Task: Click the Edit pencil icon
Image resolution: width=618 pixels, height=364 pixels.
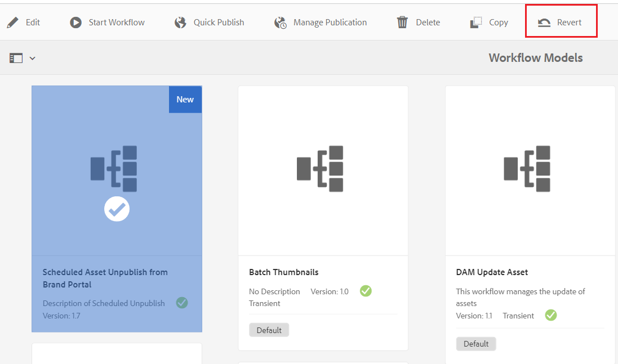Action: [x=13, y=22]
